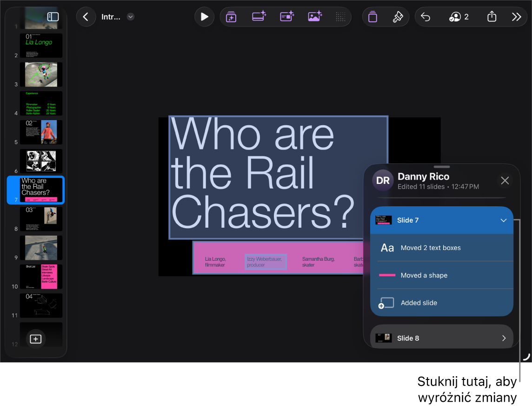Select slide 4 Experience thumbnail

tap(41, 103)
